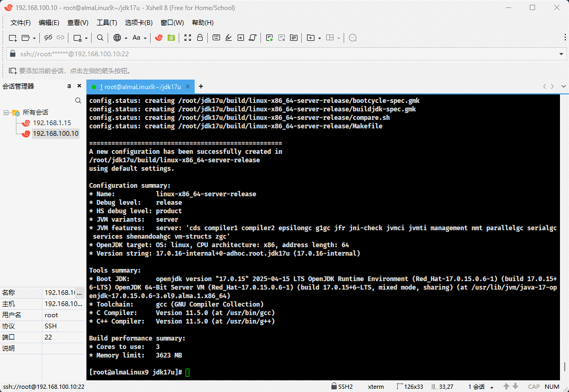Select the 所有会话 folder
Screen dimensions: 569x392
(35, 112)
